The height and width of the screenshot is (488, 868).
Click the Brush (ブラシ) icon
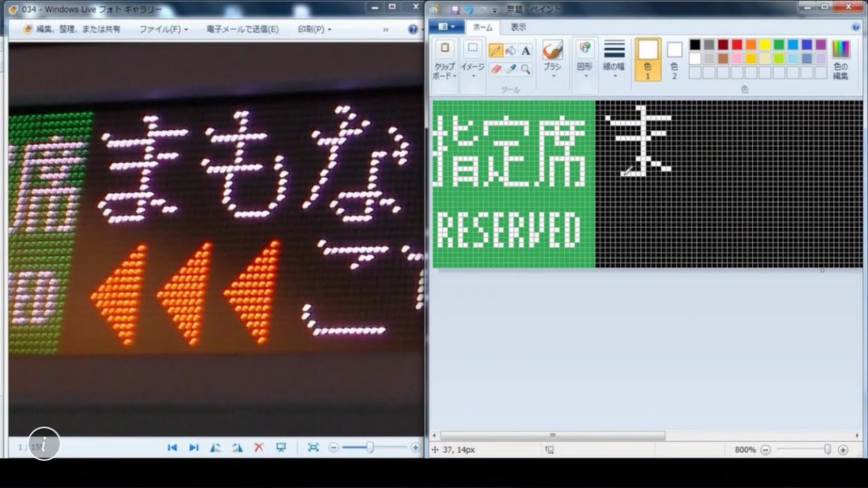[553, 50]
